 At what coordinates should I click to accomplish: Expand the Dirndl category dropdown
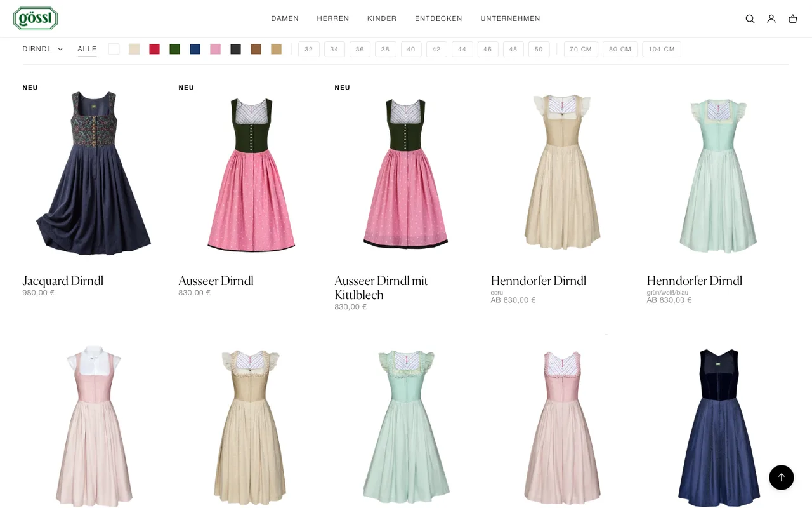tap(43, 49)
